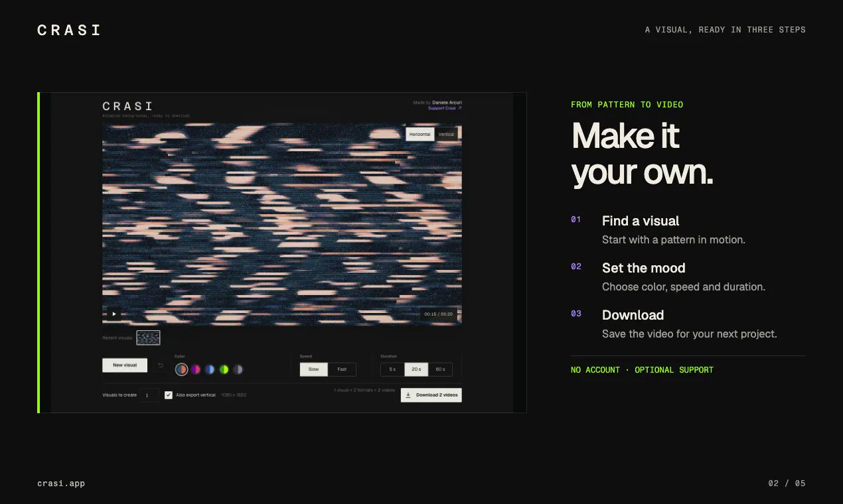Set speed to Slow

click(313, 369)
